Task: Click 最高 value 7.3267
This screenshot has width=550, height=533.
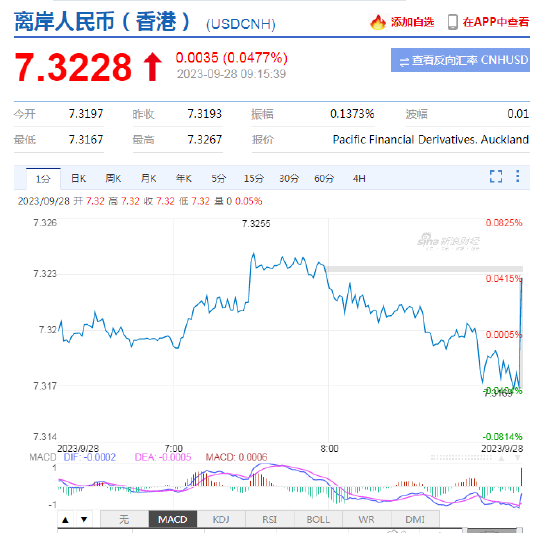Action: pyautogui.click(x=204, y=140)
